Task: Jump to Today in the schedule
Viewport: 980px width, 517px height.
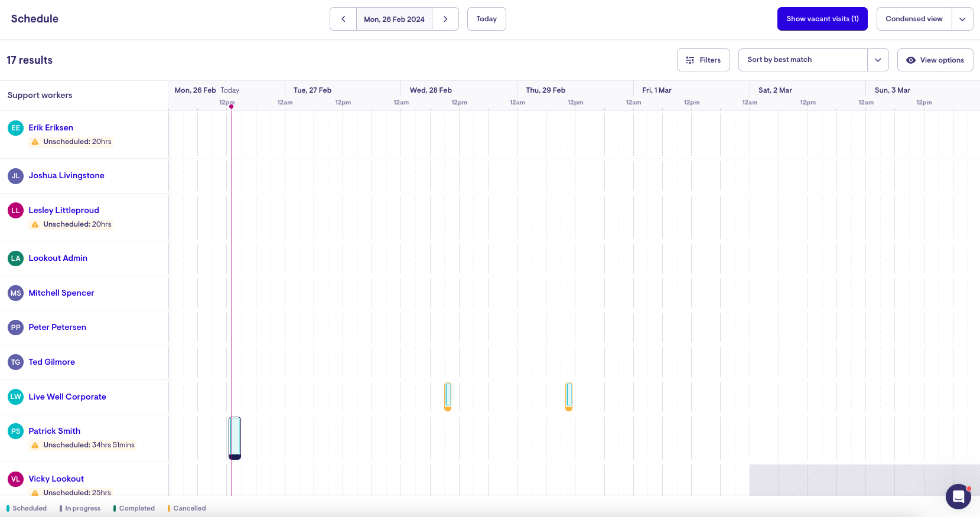Action: [x=486, y=19]
